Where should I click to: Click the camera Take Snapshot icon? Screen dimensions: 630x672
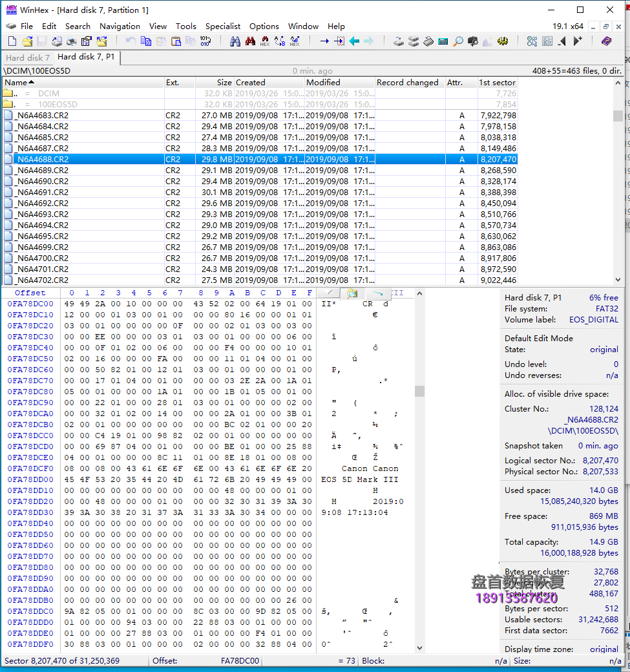click(473, 41)
